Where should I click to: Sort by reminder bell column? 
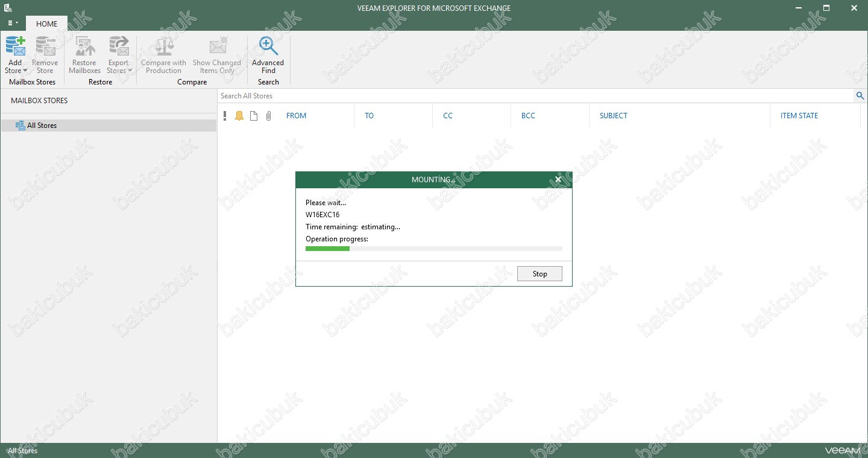(239, 116)
